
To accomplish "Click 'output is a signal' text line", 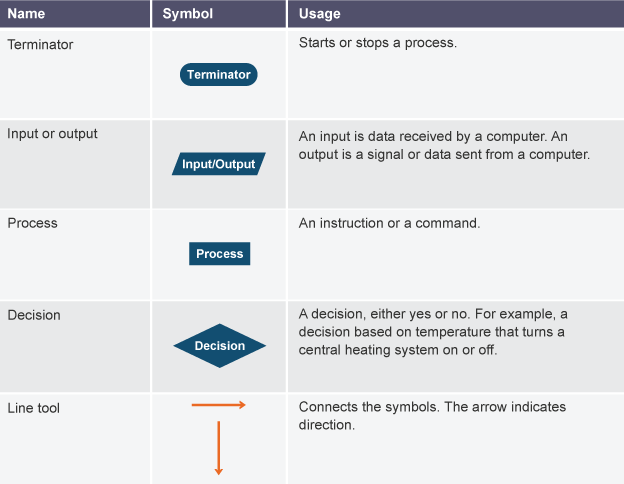I will 444,154.
